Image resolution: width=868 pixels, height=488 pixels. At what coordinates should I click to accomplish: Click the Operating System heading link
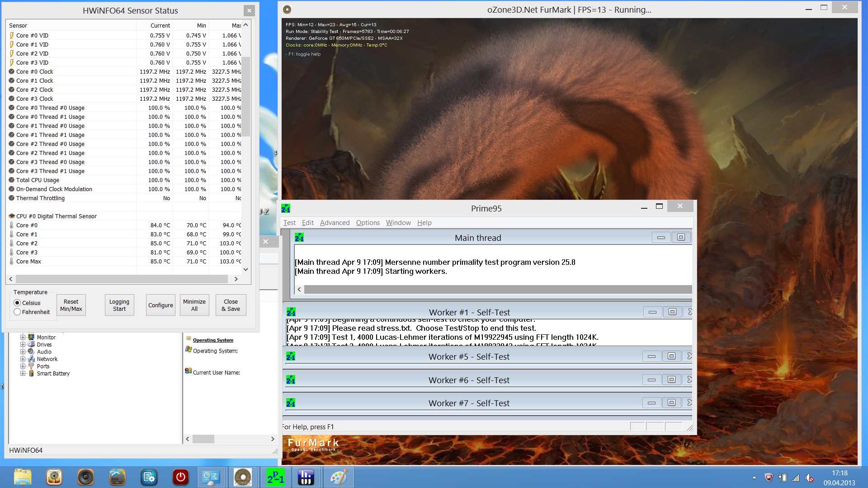pyautogui.click(x=213, y=340)
